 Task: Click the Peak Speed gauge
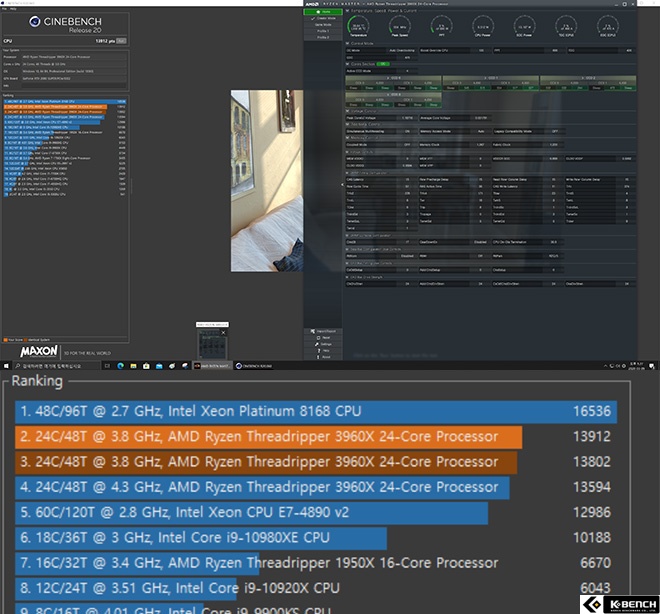point(400,27)
